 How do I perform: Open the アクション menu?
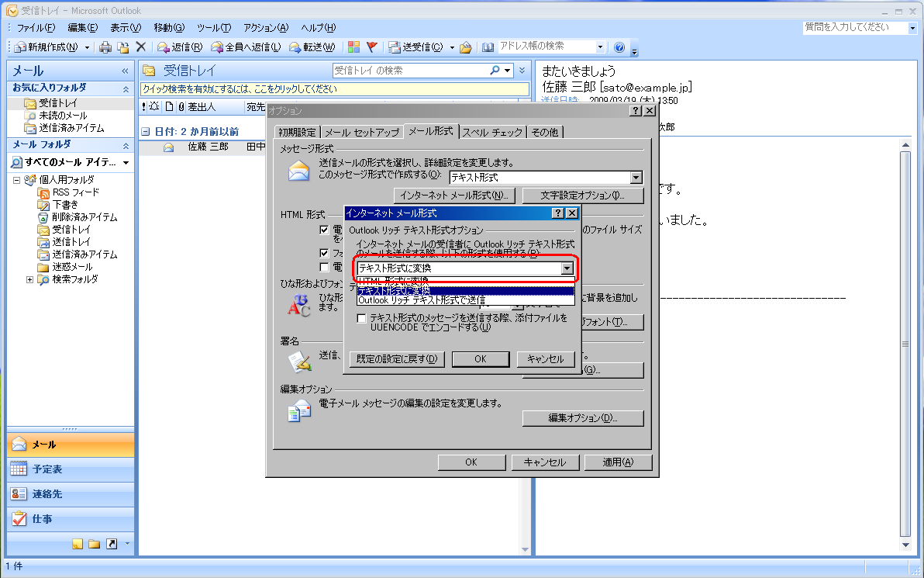tap(266, 28)
